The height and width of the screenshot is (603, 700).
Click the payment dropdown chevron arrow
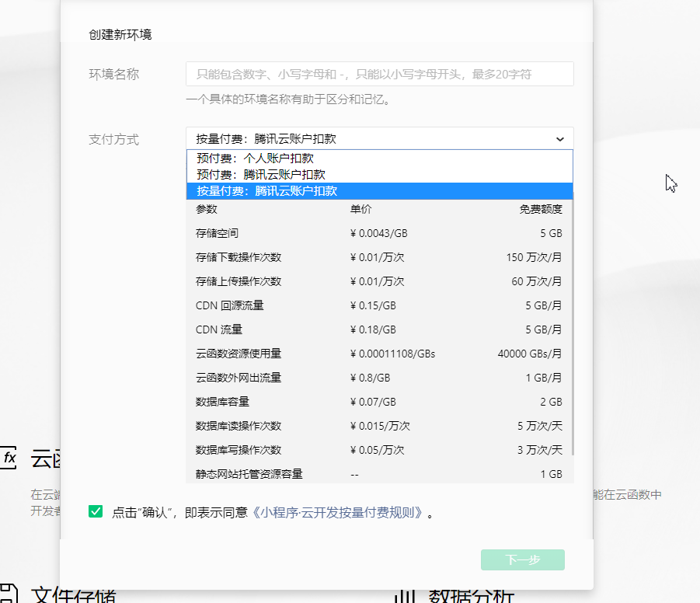click(560, 139)
